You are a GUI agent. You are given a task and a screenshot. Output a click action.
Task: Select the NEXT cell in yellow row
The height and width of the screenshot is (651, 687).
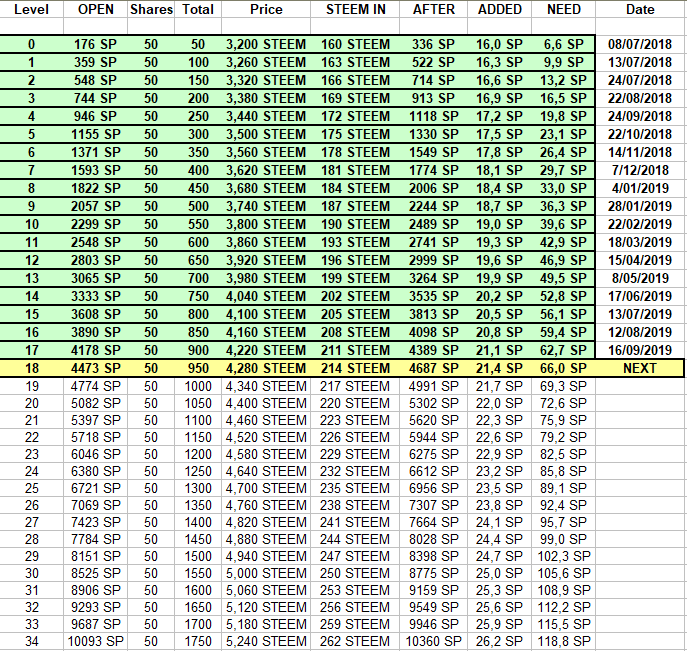click(640, 368)
